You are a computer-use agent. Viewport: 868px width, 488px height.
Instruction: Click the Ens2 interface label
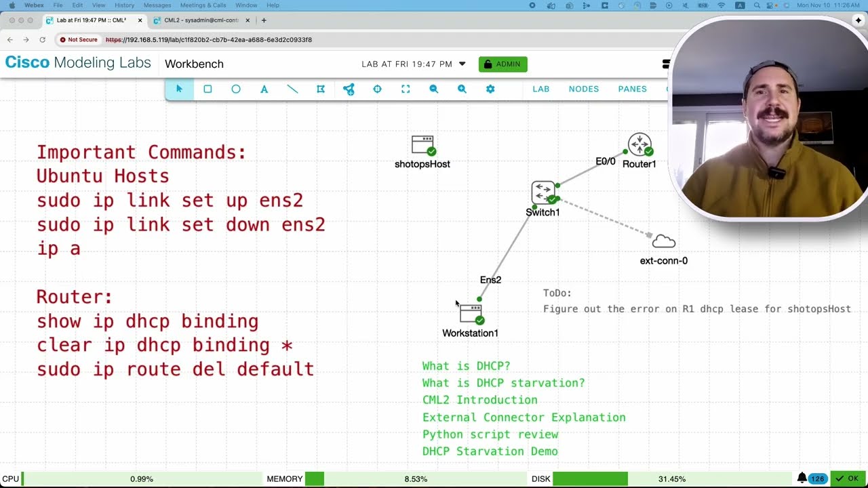[x=490, y=280]
